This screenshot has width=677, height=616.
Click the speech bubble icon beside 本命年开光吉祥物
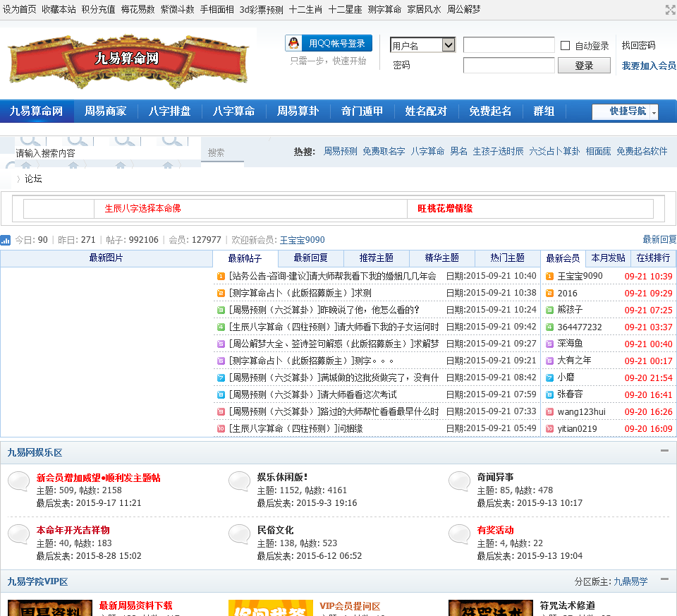click(19, 534)
